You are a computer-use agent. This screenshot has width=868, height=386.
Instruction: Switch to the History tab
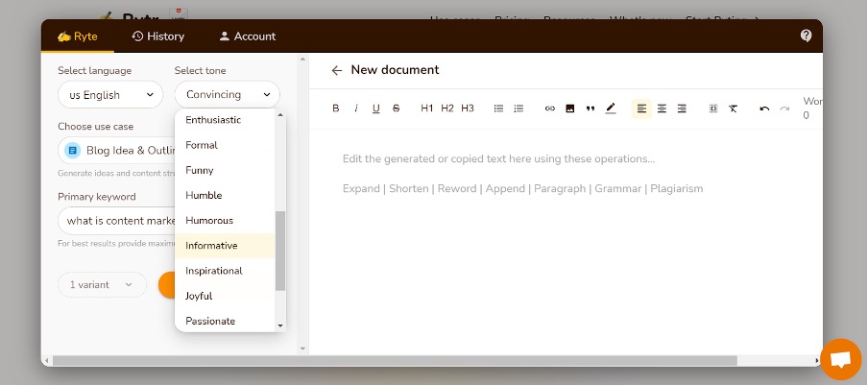click(x=158, y=36)
